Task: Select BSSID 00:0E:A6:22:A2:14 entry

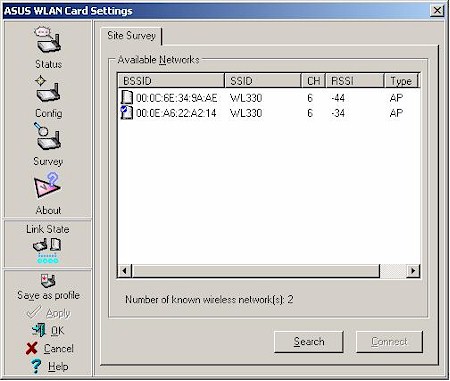Action: click(176, 113)
